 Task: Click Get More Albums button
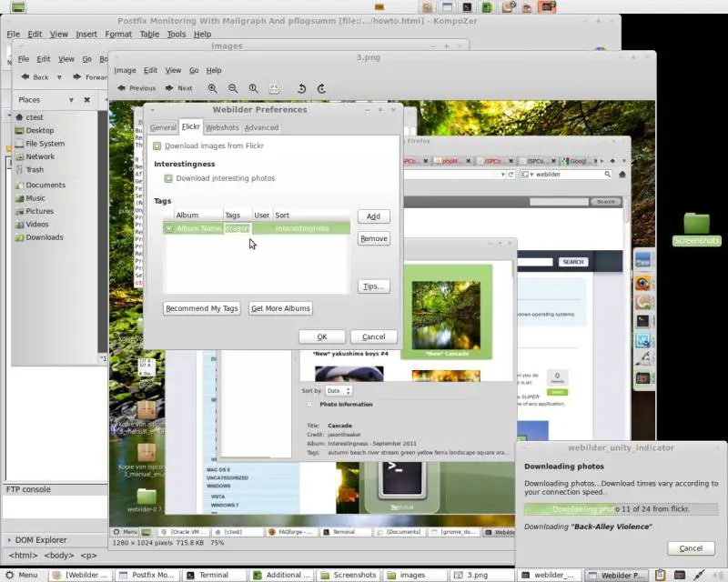tap(280, 308)
